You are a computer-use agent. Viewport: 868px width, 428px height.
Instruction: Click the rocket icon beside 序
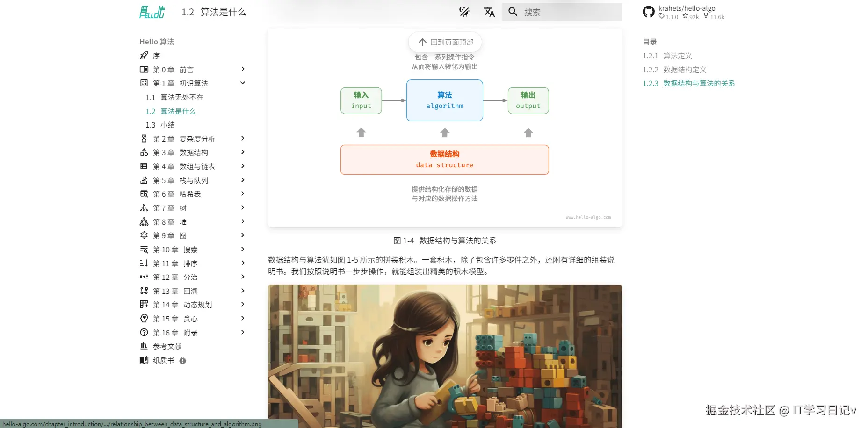[x=145, y=55]
